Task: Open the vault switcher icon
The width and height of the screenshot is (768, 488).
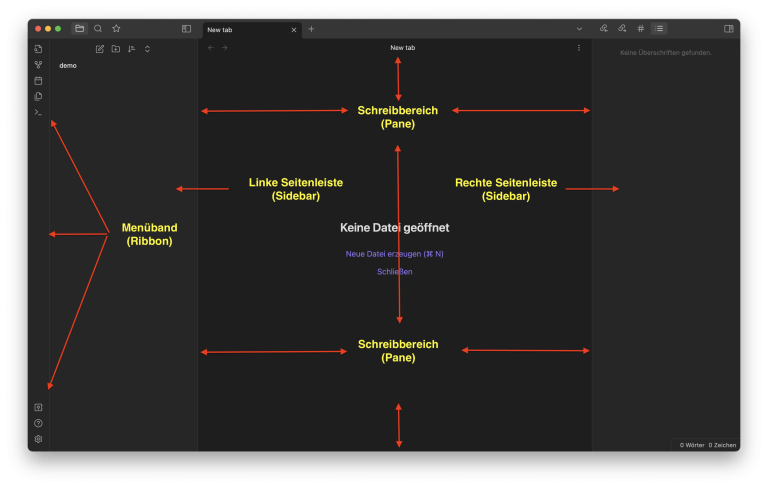Action: pyautogui.click(x=38, y=407)
